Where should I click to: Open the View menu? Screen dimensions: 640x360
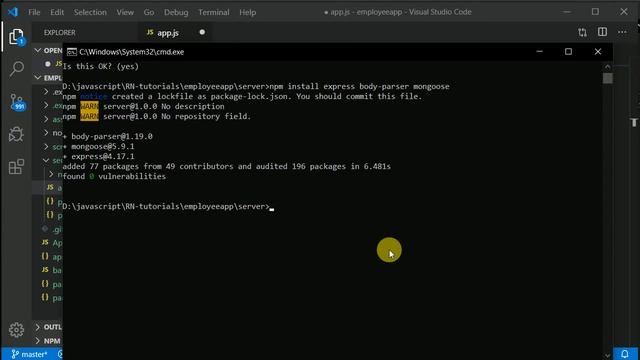[125, 12]
